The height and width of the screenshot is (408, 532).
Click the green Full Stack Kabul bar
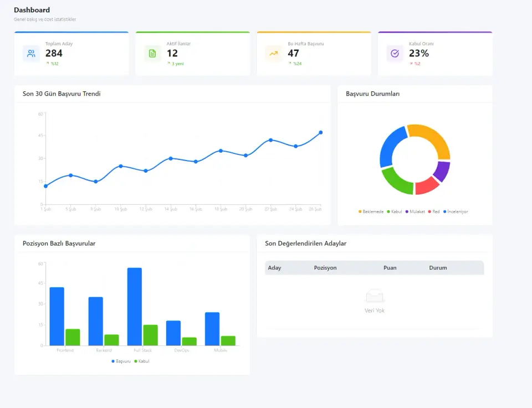[151, 335]
